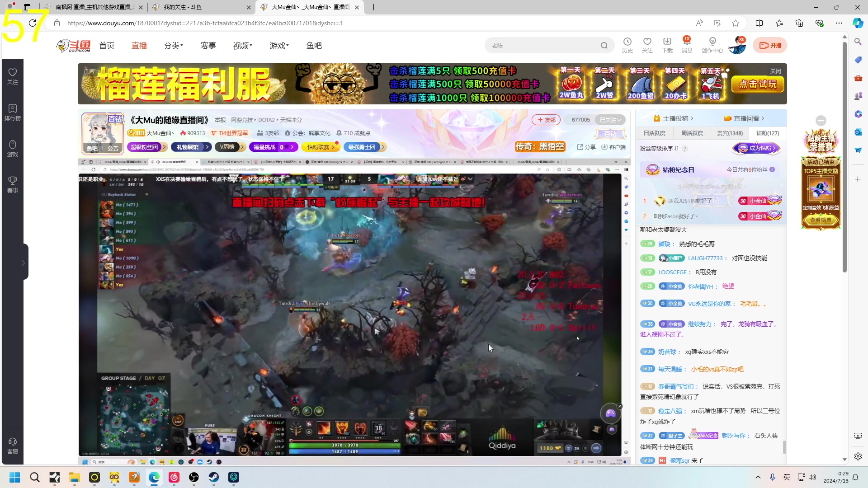Switch to the 日活跃度 tab
The height and width of the screenshot is (488, 868).
point(655,133)
